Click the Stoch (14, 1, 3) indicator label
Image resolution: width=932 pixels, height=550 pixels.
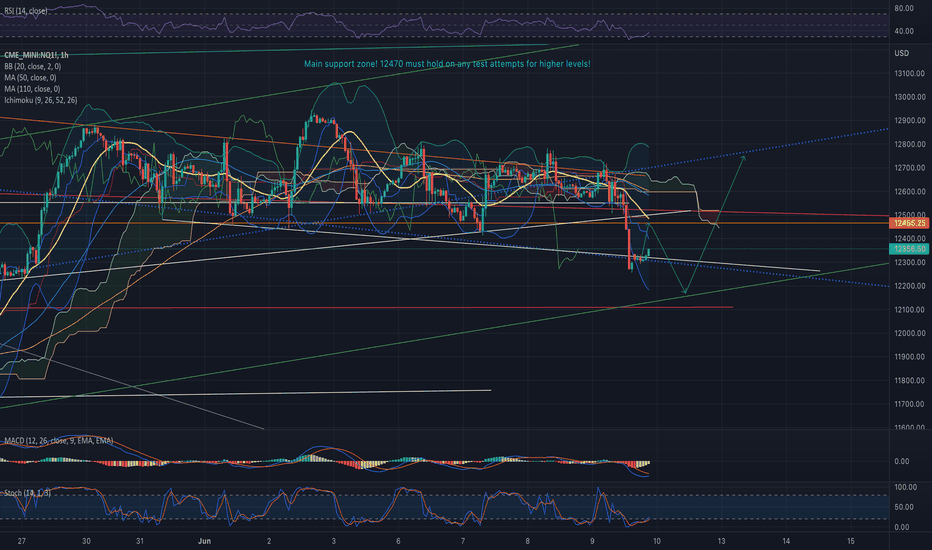pos(27,493)
